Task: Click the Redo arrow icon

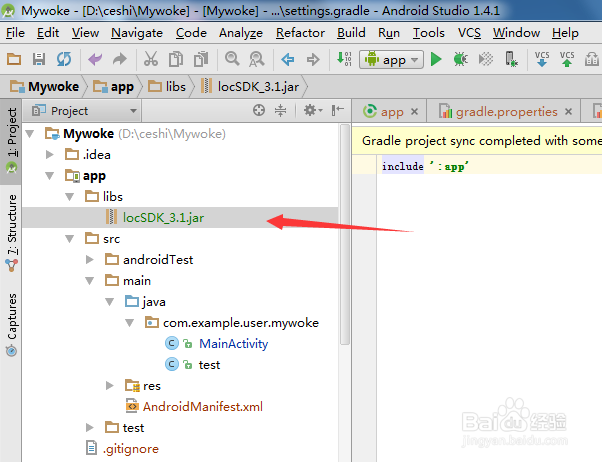Action: (120, 60)
